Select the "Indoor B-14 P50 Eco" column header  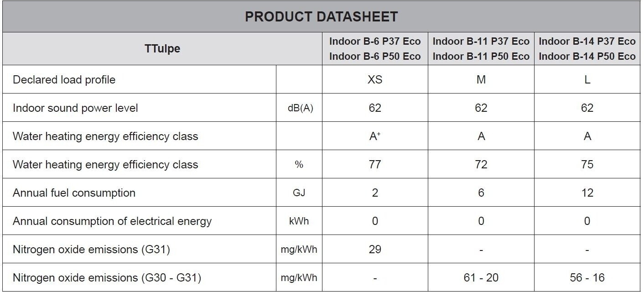coord(587,57)
